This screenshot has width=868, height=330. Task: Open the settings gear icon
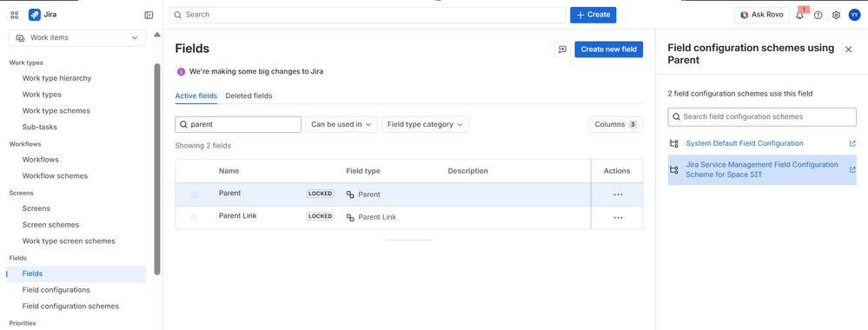(836, 15)
